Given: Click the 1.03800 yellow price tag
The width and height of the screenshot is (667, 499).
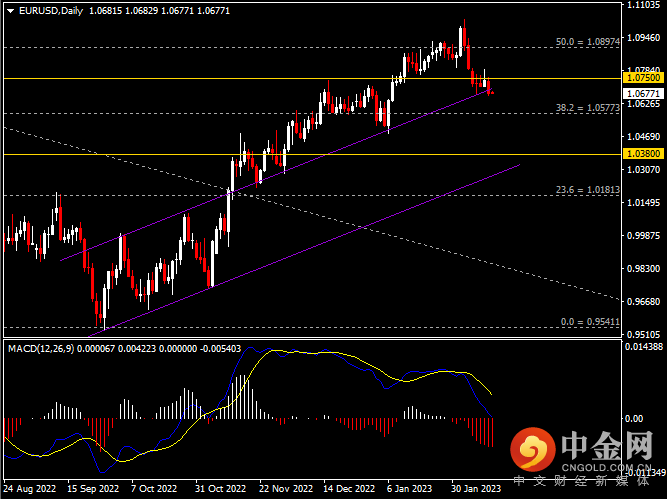Looking at the screenshot, I should click(642, 154).
